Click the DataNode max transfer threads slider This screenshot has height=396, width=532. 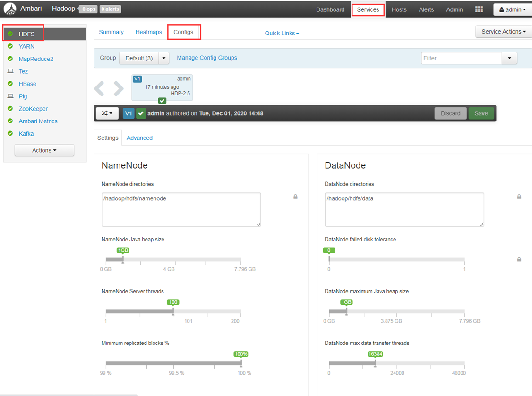396,363
